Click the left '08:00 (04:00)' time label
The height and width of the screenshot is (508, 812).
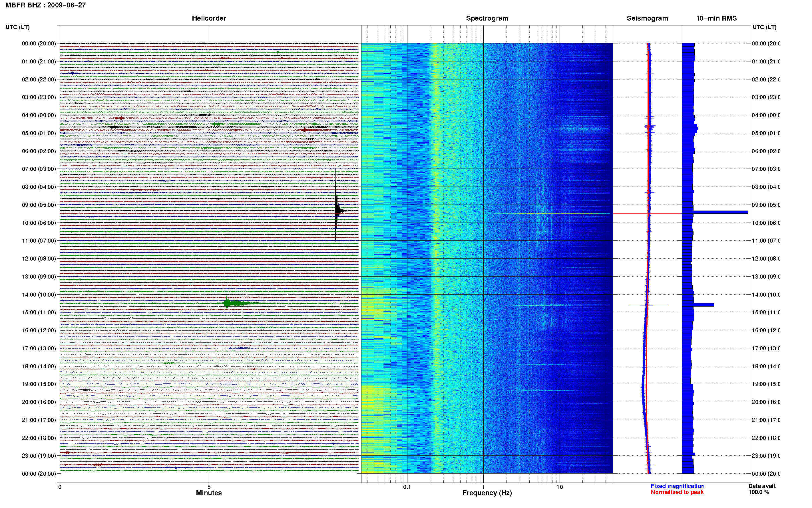click(39, 187)
